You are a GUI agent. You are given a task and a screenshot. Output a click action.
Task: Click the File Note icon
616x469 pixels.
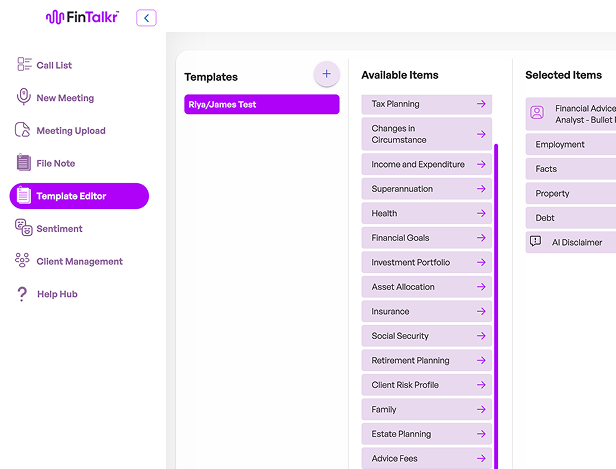click(25, 163)
